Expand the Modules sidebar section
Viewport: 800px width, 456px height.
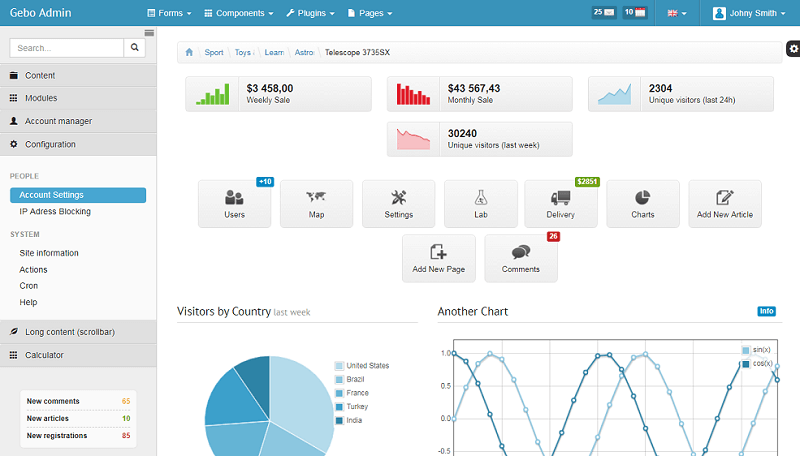tap(78, 98)
